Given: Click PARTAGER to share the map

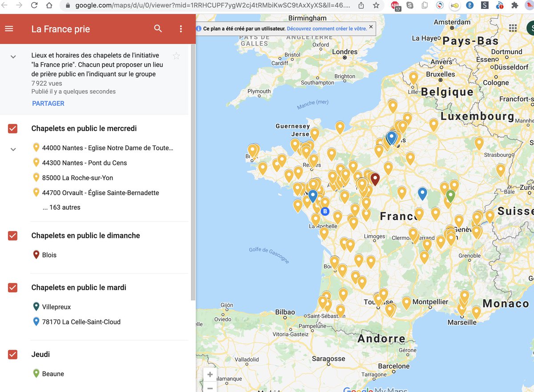Looking at the screenshot, I should (x=48, y=103).
